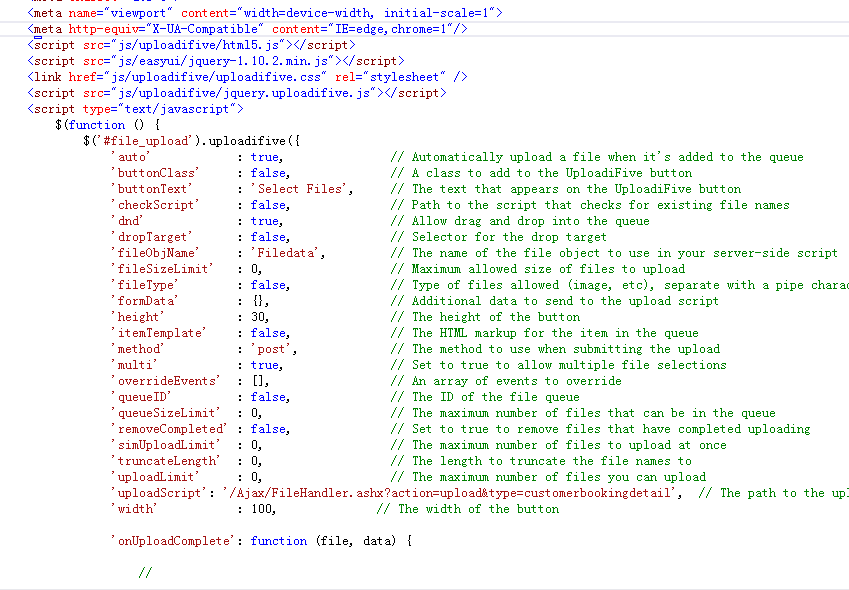
Task: Click the 'fileSizeLimit' option key
Action: coord(162,269)
